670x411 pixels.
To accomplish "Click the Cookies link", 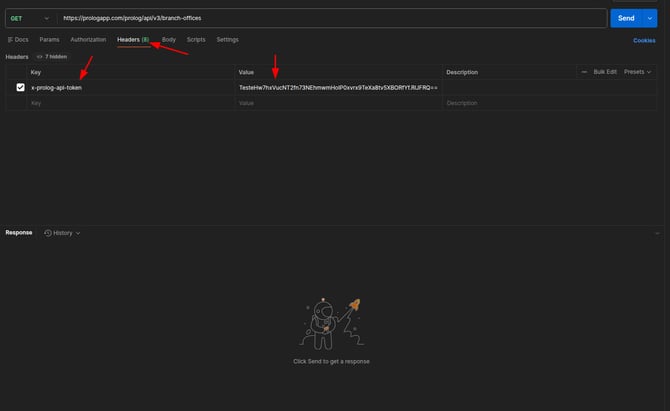I will pos(644,40).
